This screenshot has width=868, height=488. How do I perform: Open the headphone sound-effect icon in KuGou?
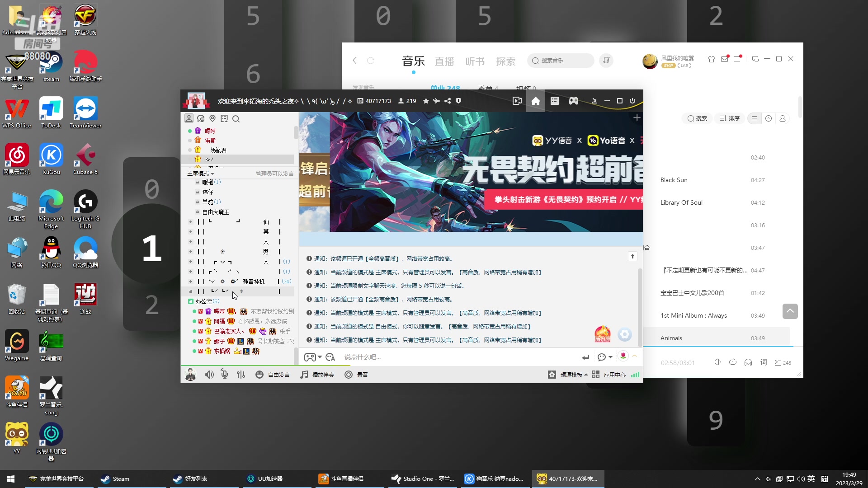pyautogui.click(x=748, y=362)
